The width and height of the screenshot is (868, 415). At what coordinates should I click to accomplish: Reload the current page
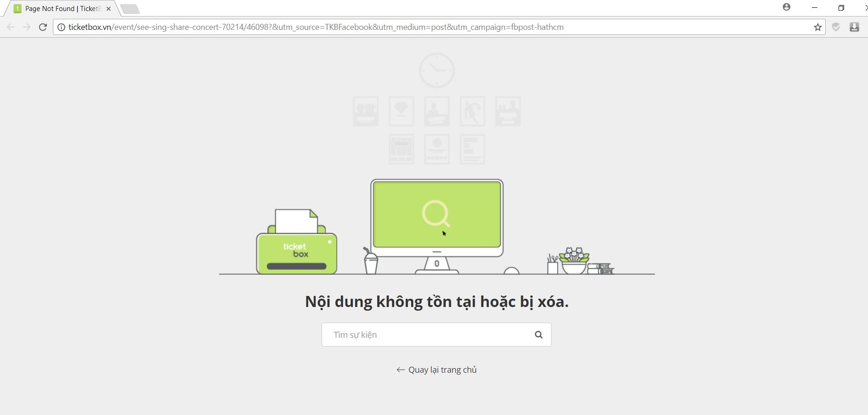(43, 27)
